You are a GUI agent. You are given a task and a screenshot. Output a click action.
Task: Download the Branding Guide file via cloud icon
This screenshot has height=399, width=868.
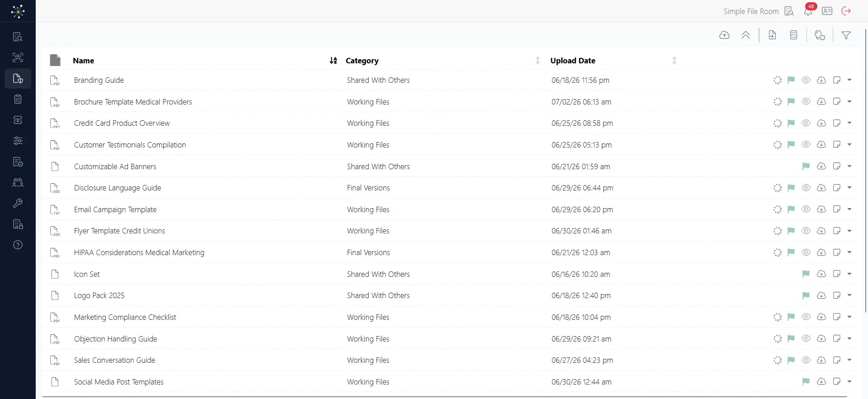821,80
